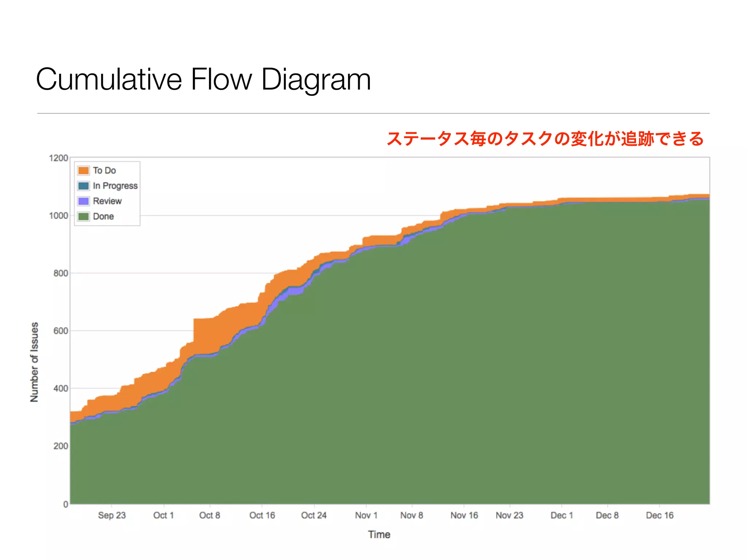
Task: Select the 'In Progress' legend label
Action: (115, 186)
